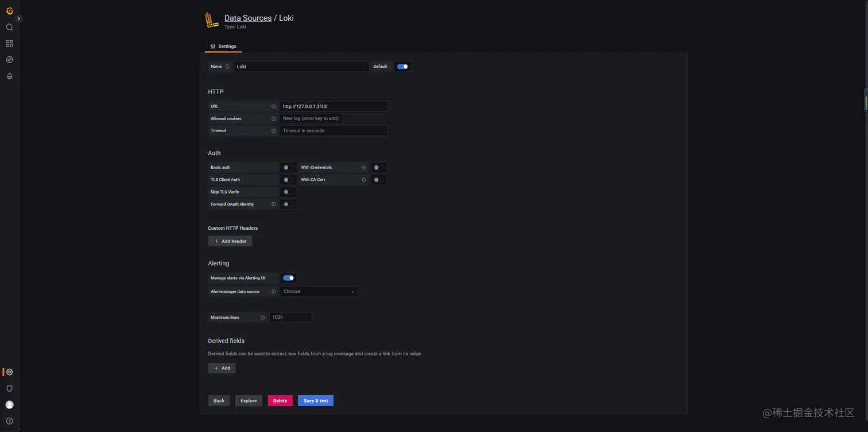Viewport: 868px width, 432px height.
Task: Click the Forward OAuth Identity info icon
Action: pyautogui.click(x=273, y=205)
